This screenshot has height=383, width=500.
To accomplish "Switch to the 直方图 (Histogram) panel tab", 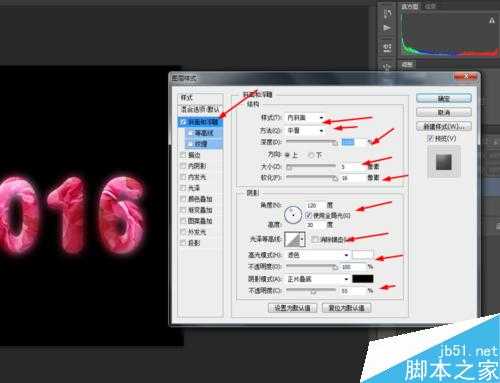I will point(410,6).
